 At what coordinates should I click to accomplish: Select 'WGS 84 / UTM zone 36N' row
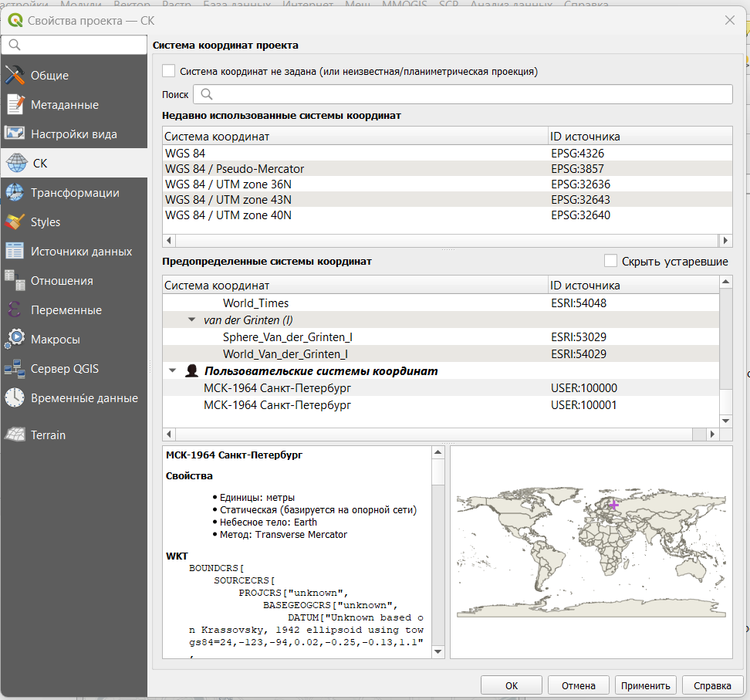click(448, 184)
